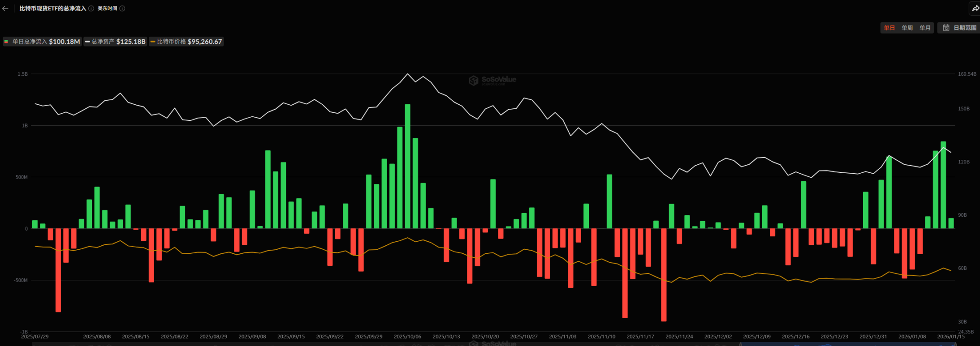Image resolution: width=980 pixels, height=346 pixels.
Task: Click the 比特币现货ETF的总净流入 title text
Action: 52,9
